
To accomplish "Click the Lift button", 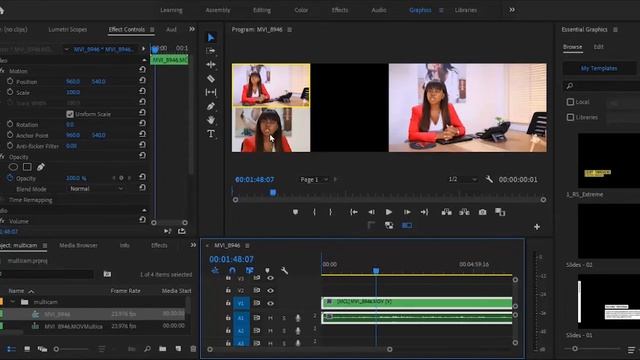I will [447, 212].
